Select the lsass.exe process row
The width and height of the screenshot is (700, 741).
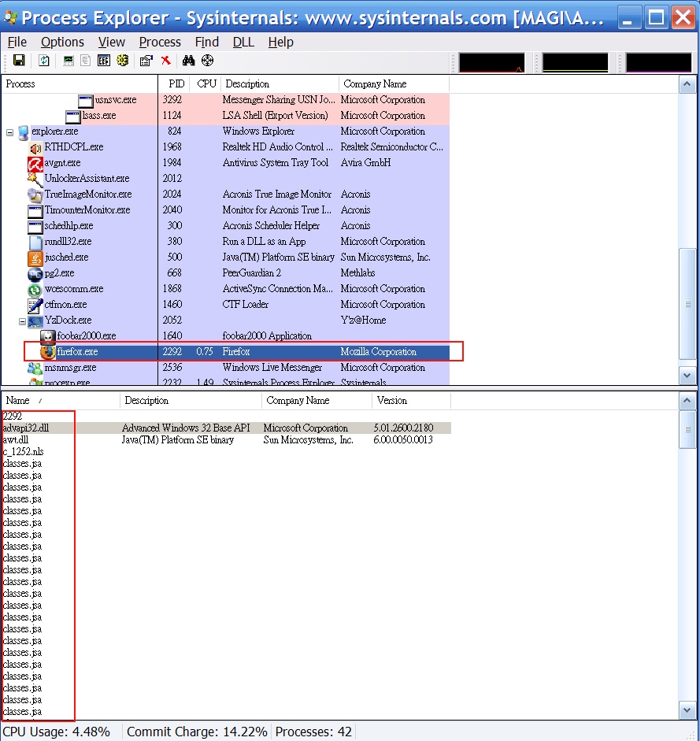point(225,116)
